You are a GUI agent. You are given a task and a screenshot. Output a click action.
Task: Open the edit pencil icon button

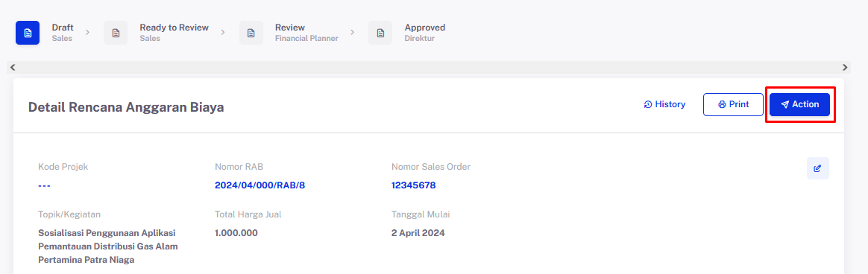point(817,168)
